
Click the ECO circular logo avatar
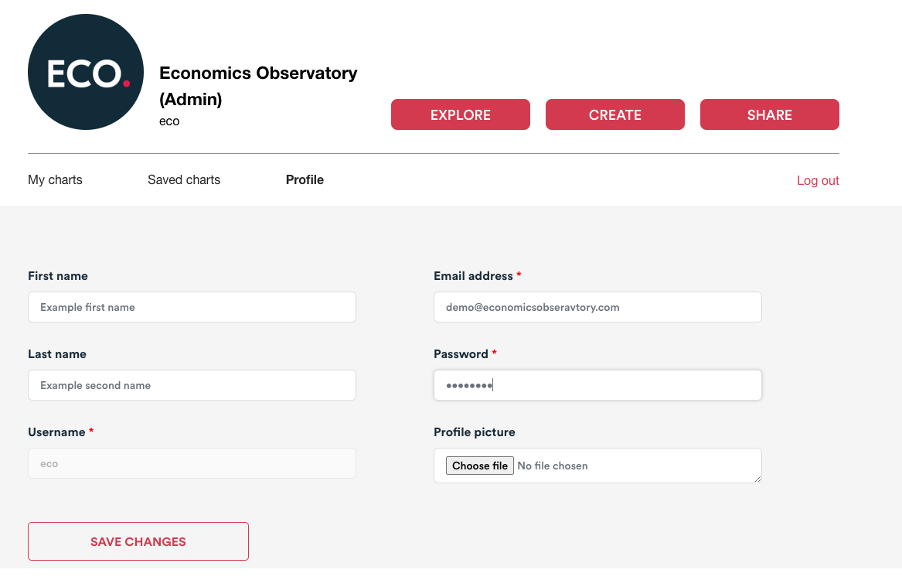pyautogui.click(x=86, y=72)
